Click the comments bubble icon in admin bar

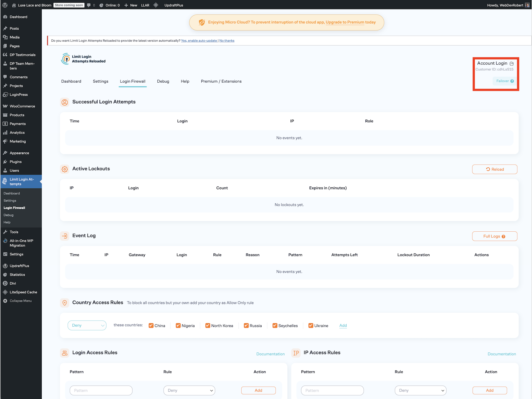point(89,5)
